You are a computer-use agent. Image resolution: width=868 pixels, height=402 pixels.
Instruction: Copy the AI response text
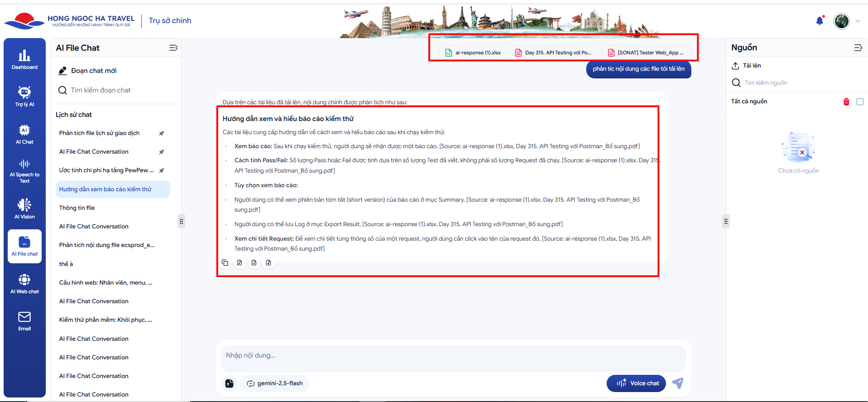click(x=225, y=263)
